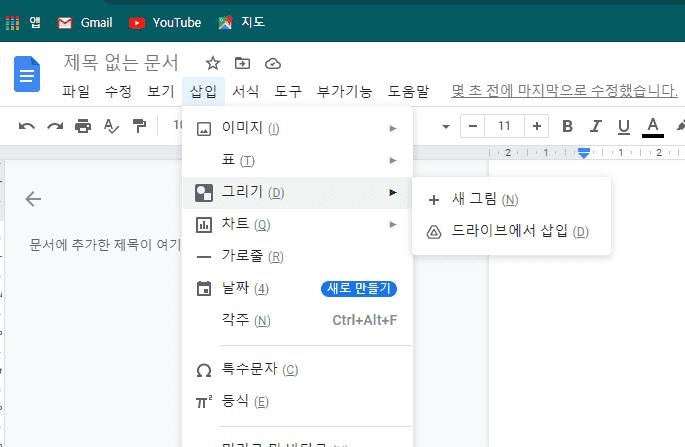Run spelling and grammar check icon
Viewport: 685px width, 447px height.
111,126
